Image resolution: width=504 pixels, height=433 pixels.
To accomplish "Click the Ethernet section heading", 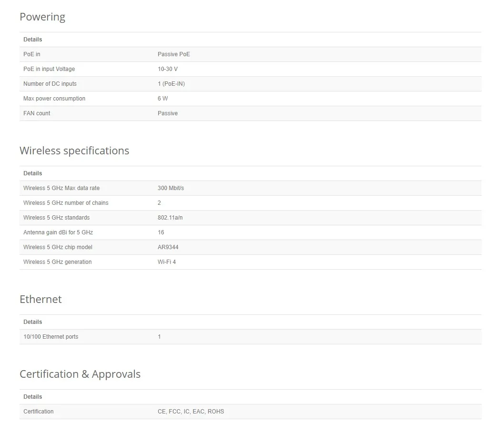I will click(x=40, y=300).
